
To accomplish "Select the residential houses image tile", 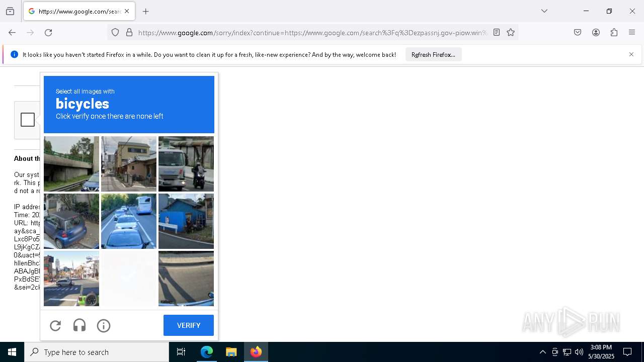I will point(129,164).
